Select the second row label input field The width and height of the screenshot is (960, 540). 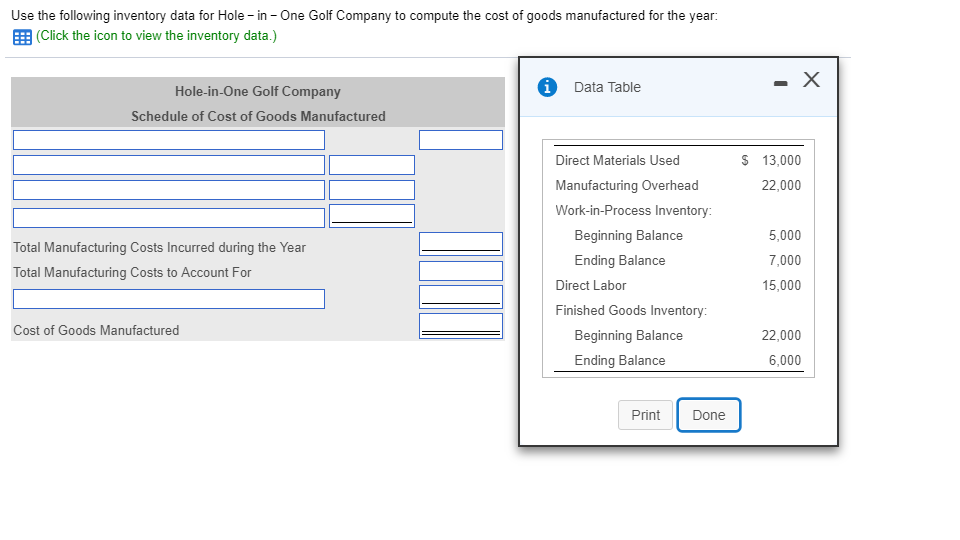169,165
